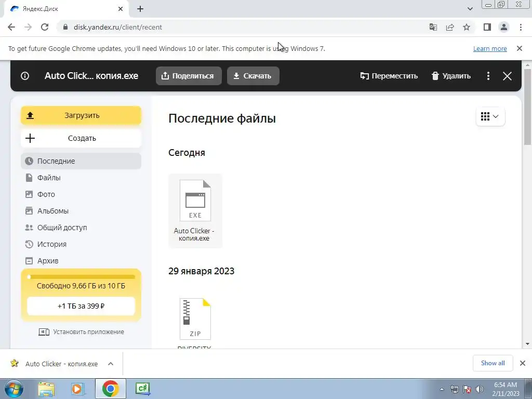The height and width of the screenshot is (399, 532).
Task: Click the scrollbar down arrow
Action: click(527, 344)
